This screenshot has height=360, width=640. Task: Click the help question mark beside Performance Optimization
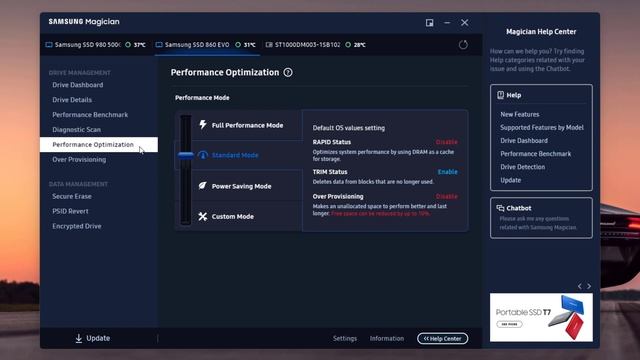click(288, 73)
